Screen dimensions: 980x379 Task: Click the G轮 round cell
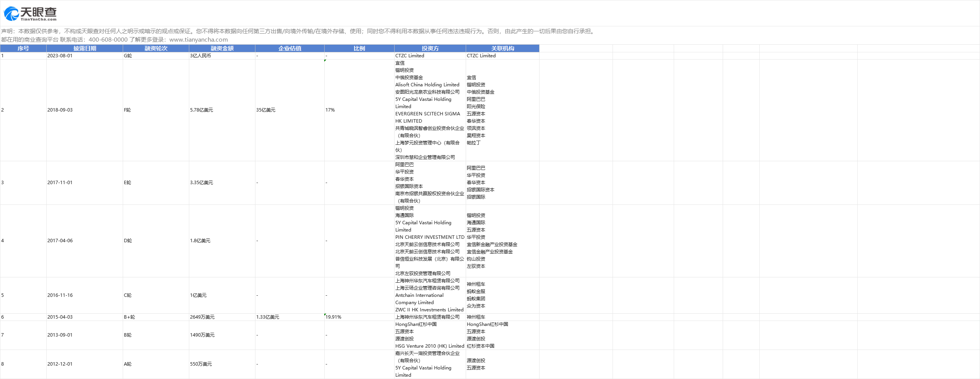(156, 56)
